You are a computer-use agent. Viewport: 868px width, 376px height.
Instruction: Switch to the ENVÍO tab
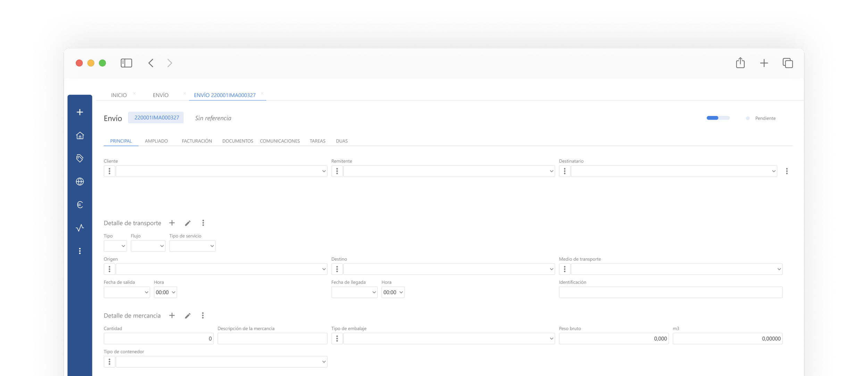[x=161, y=95]
